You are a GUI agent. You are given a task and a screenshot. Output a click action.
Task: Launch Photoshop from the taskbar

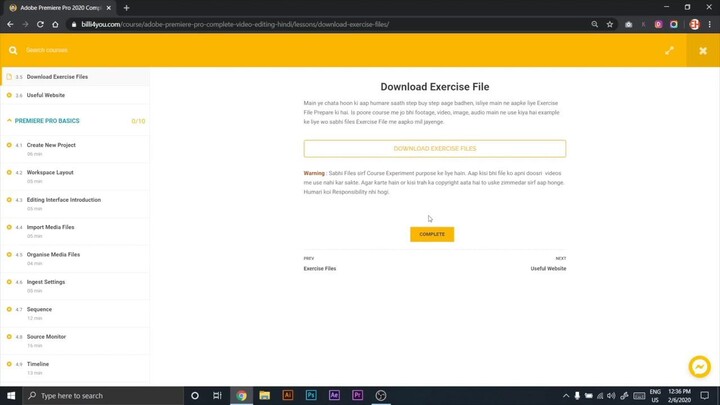click(x=311, y=395)
